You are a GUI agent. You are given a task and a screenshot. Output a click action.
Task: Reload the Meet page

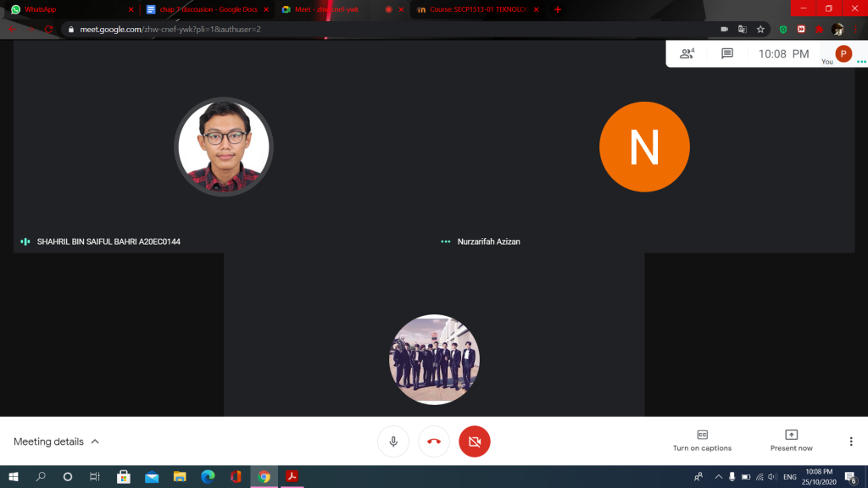48,29
